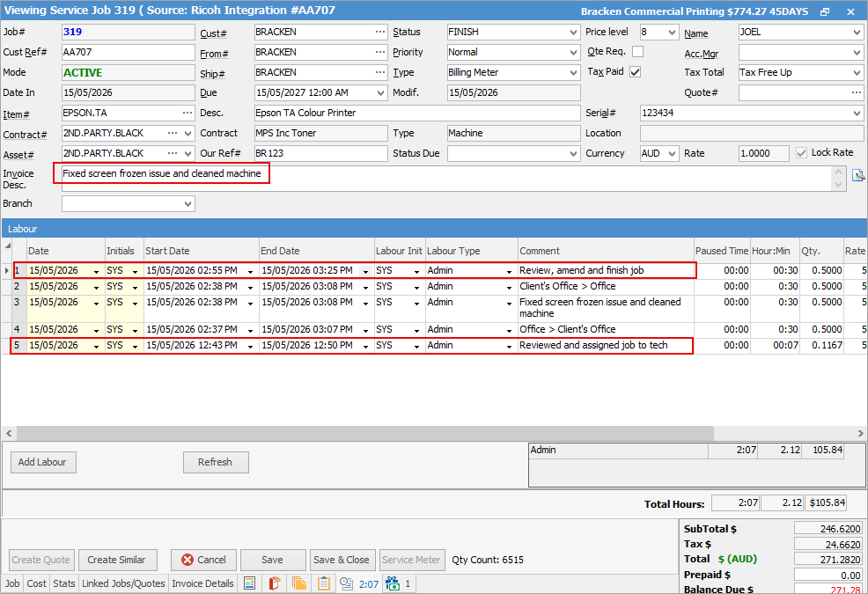The image size is (868, 594).
Task: Switch to the Cost tab
Action: [x=37, y=583]
